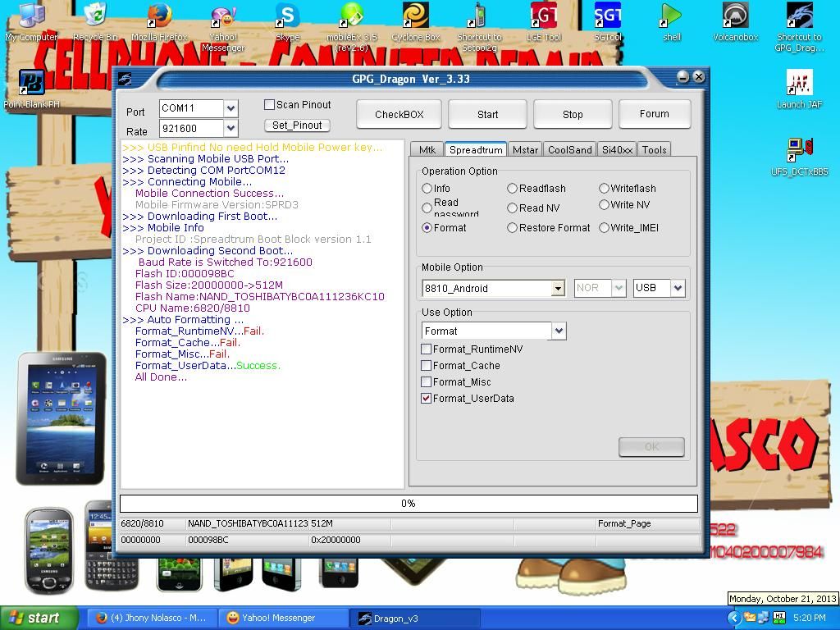Image resolution: width=840 pixels, height=630 pixels.
Task: Switch to the CoolSand tab
Action: pyautogui.click(x=569, y=150)
